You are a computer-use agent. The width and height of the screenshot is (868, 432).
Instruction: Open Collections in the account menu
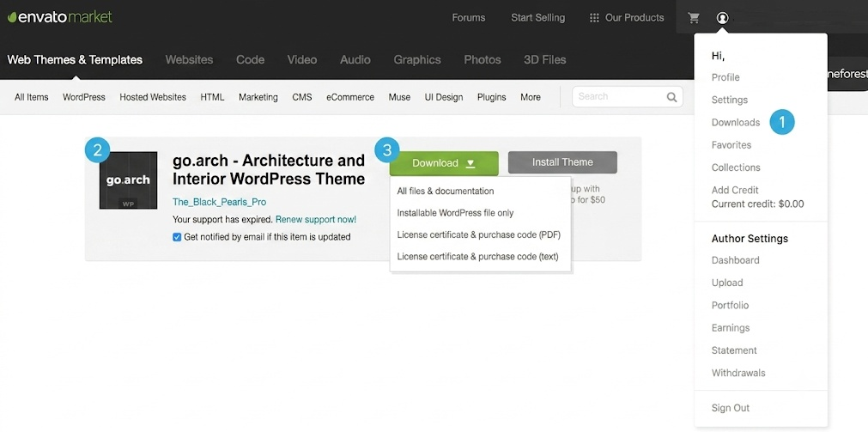tap(736, 167)
